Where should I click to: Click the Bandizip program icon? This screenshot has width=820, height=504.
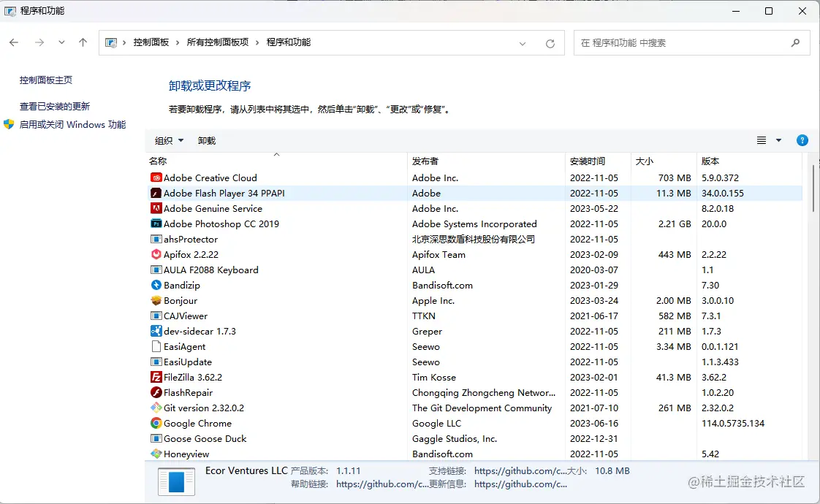coord(156,285)
